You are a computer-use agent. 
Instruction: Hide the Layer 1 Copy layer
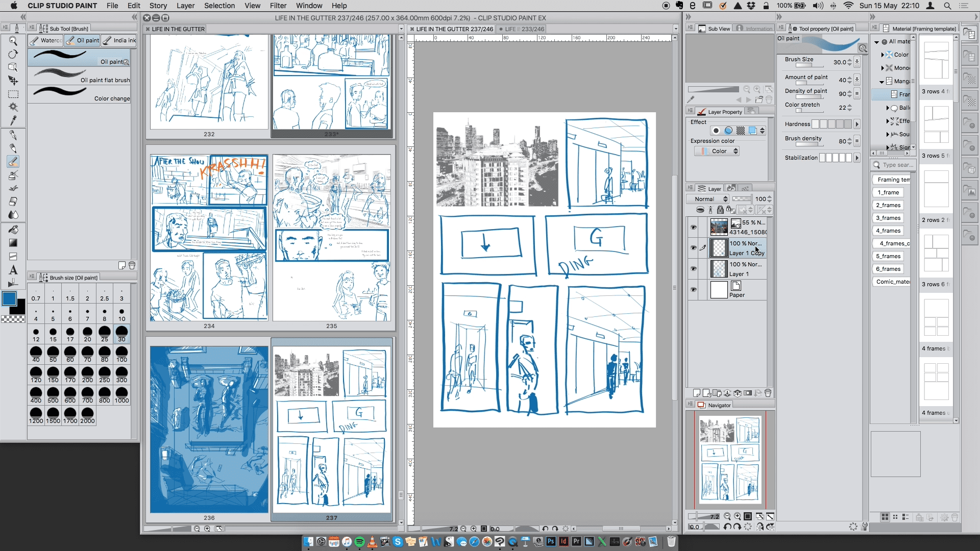pyautogui.click(x=693, y=248)
